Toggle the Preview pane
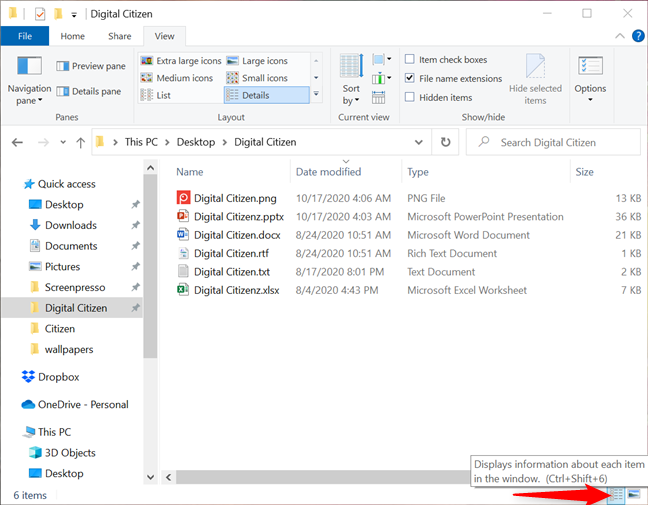 91,66
